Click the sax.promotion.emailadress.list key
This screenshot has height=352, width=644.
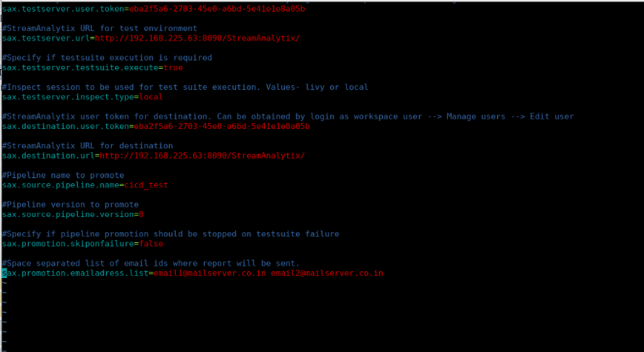pos(74,273)
